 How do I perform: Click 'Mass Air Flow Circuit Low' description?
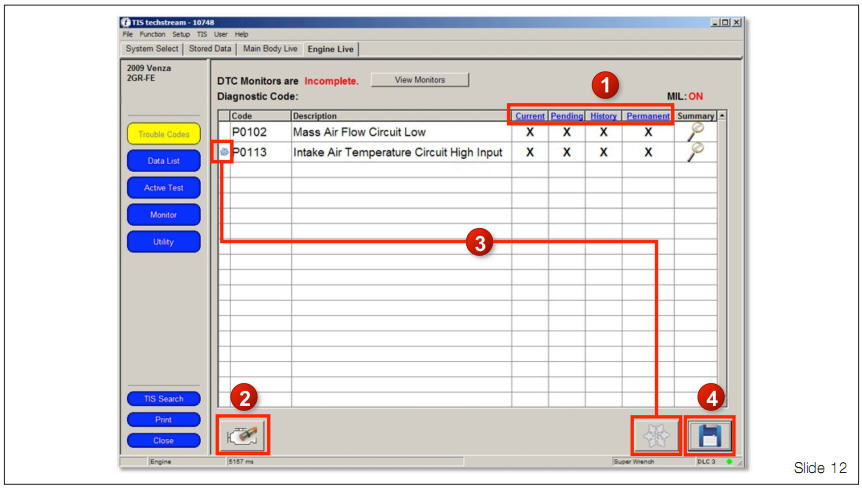[x=359, y=132]
